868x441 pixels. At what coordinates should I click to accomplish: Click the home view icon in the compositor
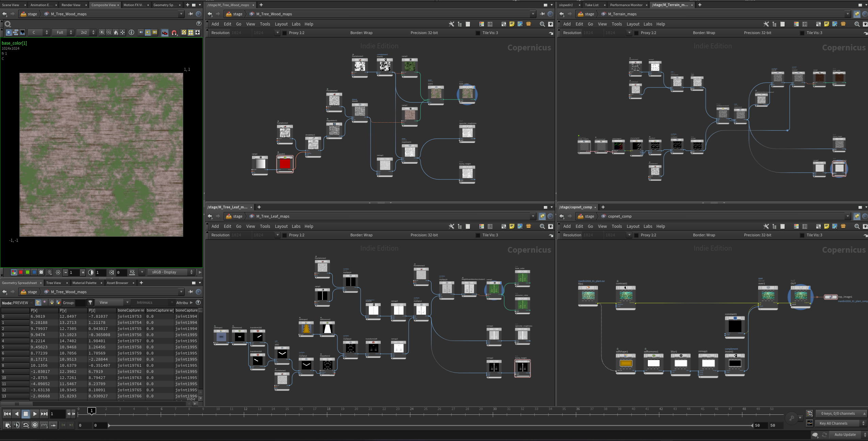point(116,32)
